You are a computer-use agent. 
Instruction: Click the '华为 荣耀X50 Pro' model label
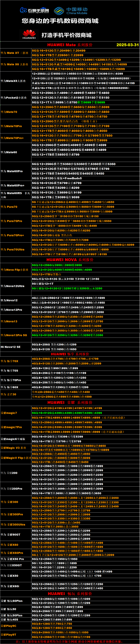(x=12, y=559)
